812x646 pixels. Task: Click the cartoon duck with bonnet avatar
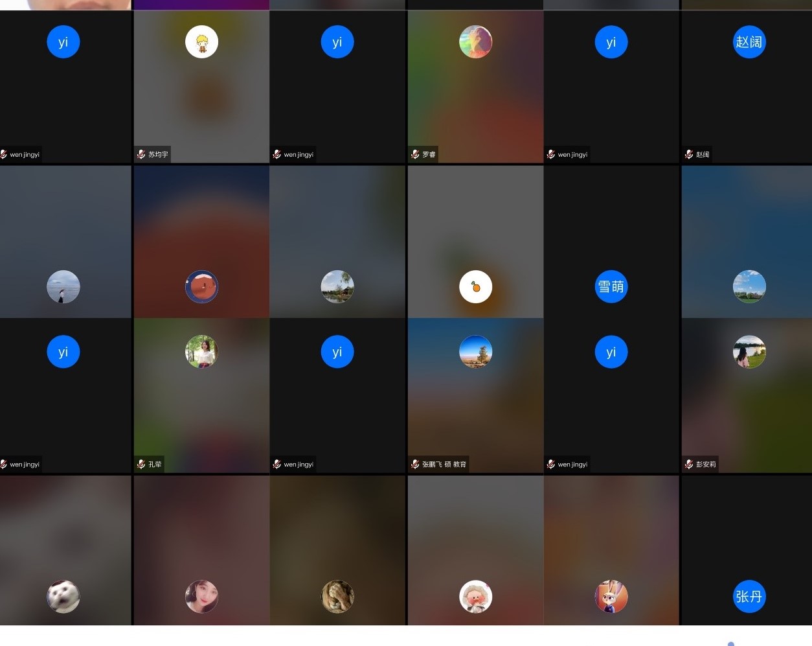pyautogui.click(x=476, y=596)
